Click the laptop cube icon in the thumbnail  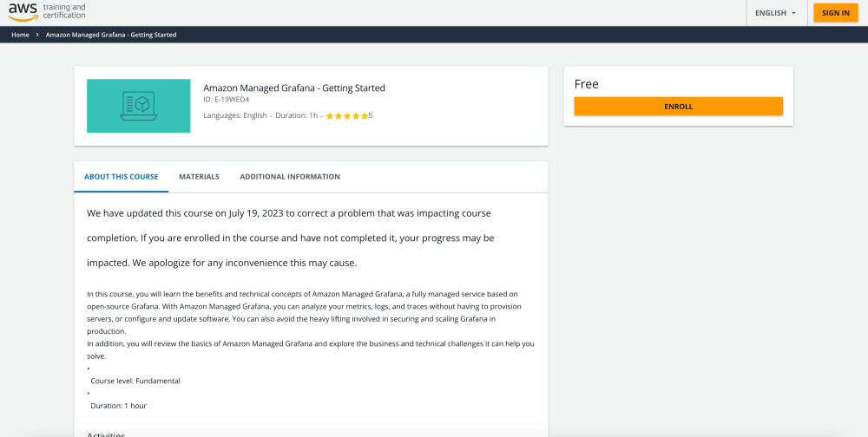point(138,106)
